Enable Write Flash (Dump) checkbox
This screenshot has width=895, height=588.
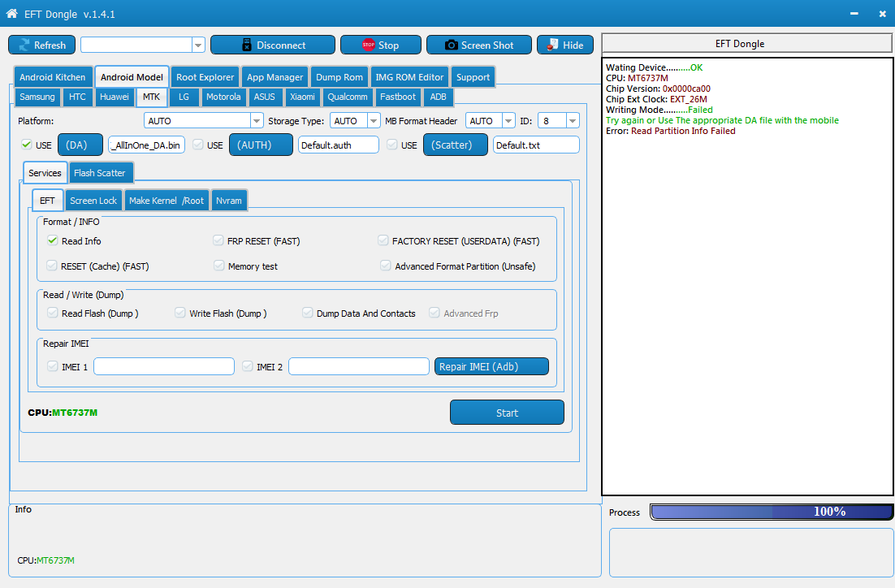180,313
